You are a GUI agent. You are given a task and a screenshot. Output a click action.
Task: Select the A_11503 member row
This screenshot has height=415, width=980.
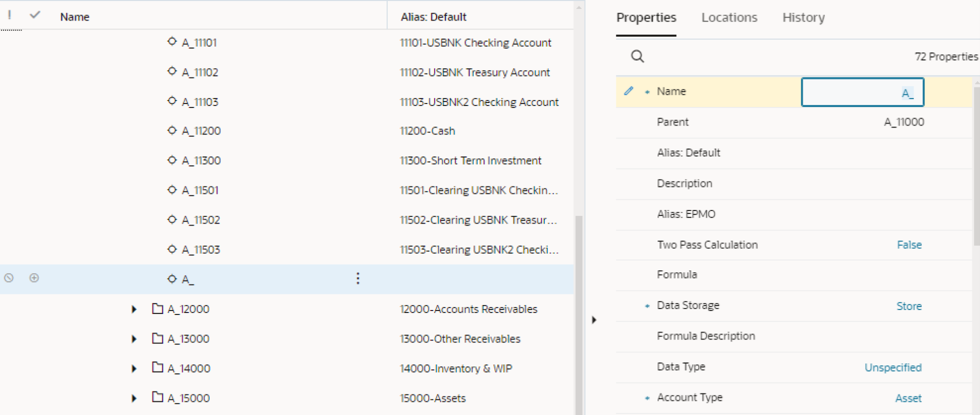[x=287, y=250]
